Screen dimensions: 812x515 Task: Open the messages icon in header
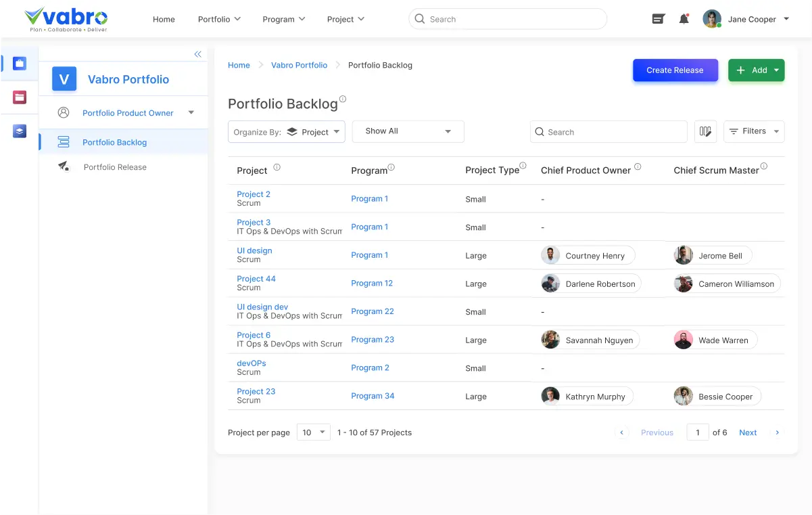click(658, 19)
